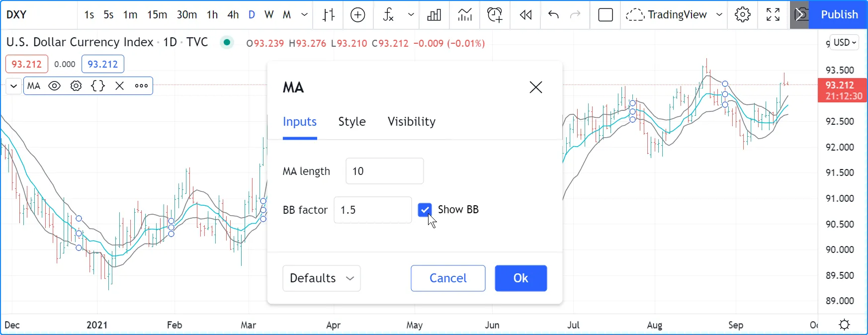Hide the MA indicator with eye icon
Screen dimensions: 868x335
pos(55,86)
